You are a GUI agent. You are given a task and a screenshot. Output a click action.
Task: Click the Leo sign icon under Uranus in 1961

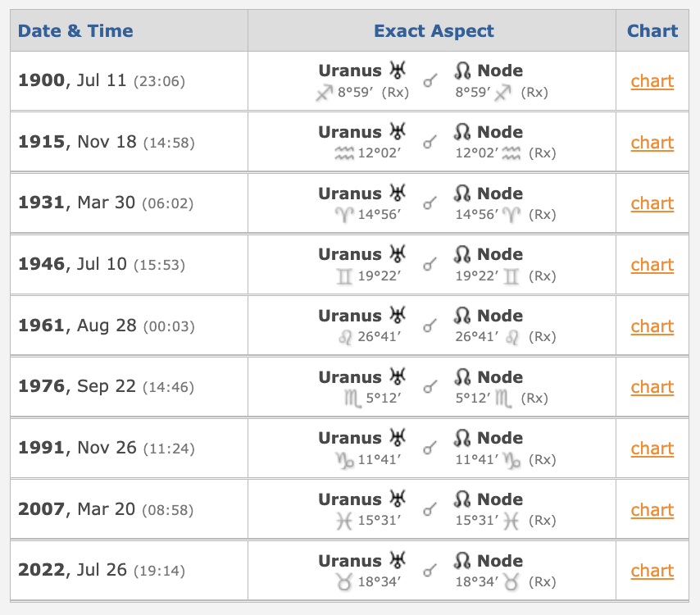(345, 337)
